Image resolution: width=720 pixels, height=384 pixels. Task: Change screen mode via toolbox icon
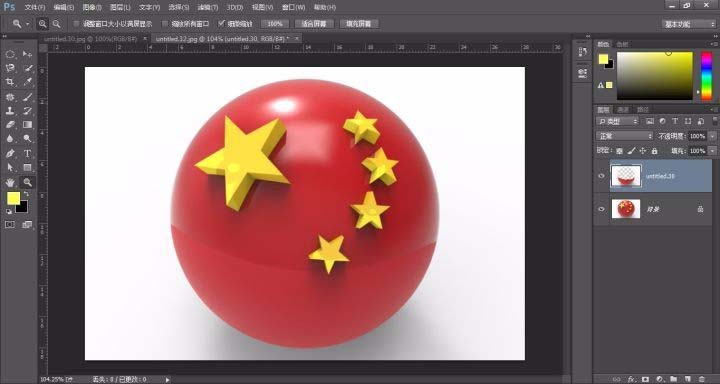[x=28, y=225]
